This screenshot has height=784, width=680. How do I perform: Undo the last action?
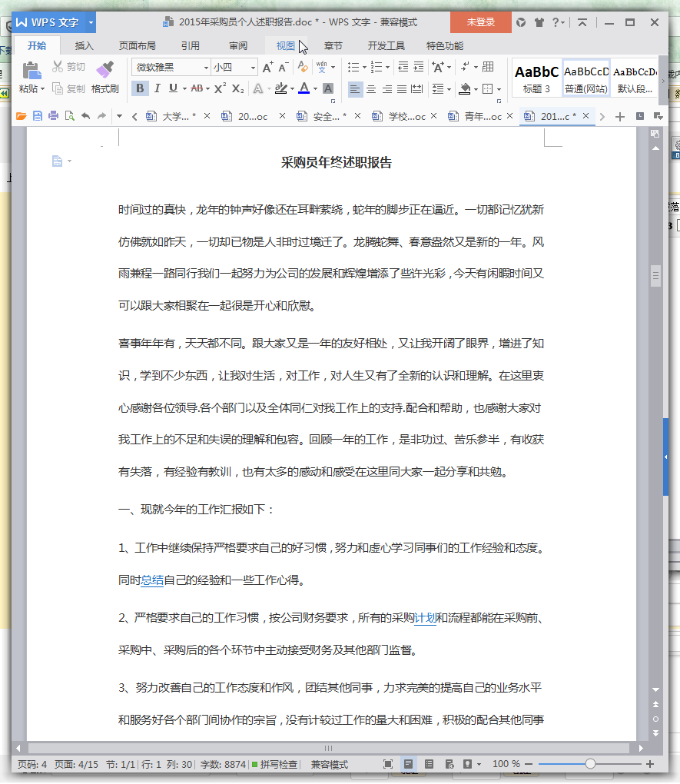point(86,116)
